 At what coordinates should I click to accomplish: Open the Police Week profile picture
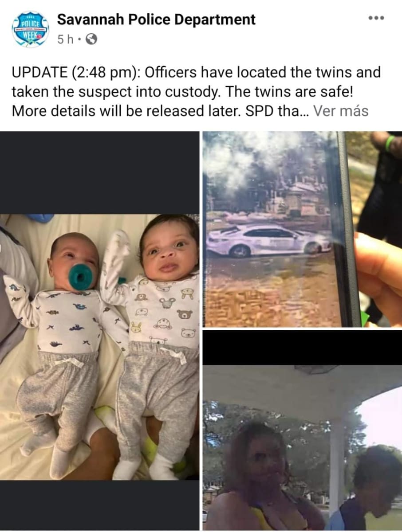tap(31, 29)
